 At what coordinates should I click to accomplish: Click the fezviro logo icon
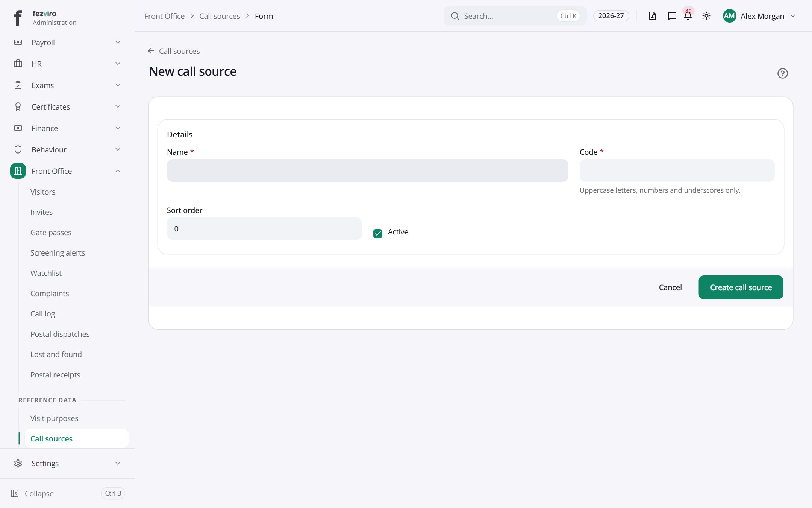pos(18,18)
